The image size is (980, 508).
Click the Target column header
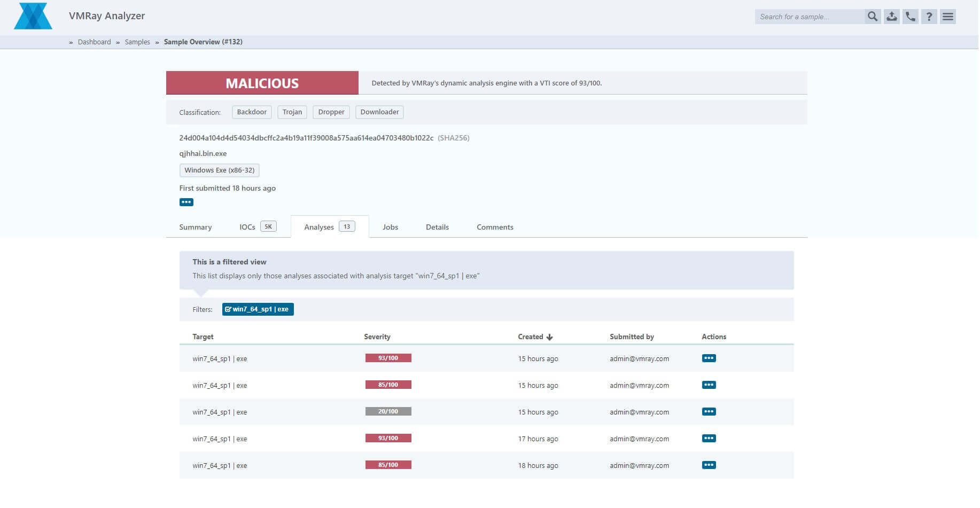tap(203, 337)
